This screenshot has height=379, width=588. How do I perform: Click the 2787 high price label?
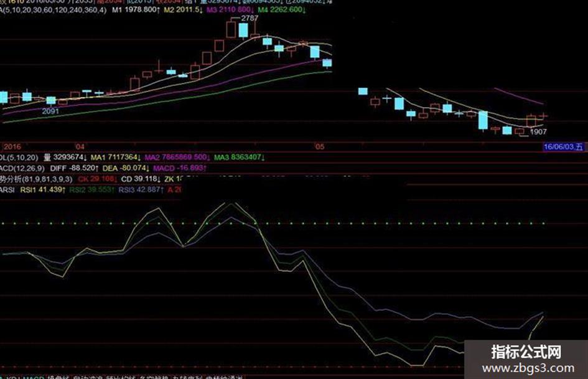pos(250,17)
